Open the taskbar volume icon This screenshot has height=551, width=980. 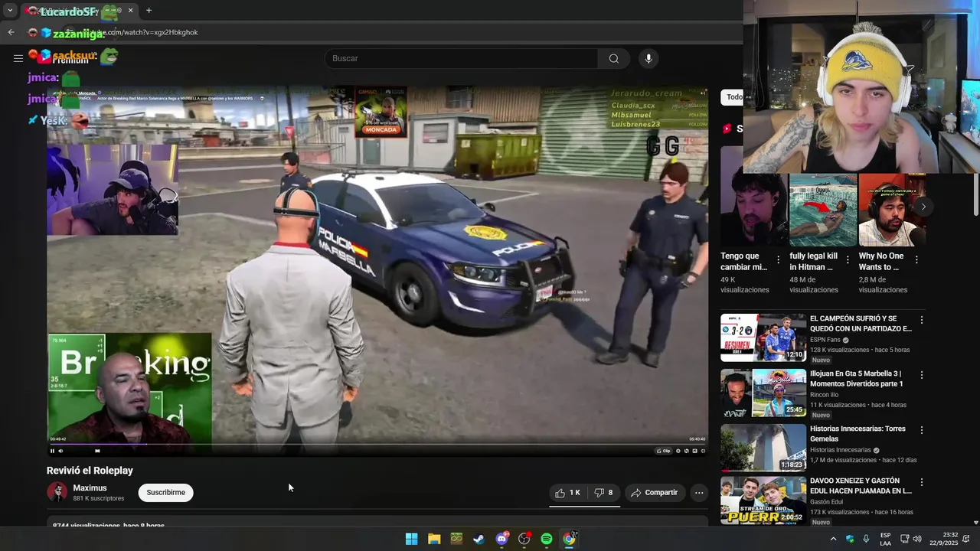917,539
